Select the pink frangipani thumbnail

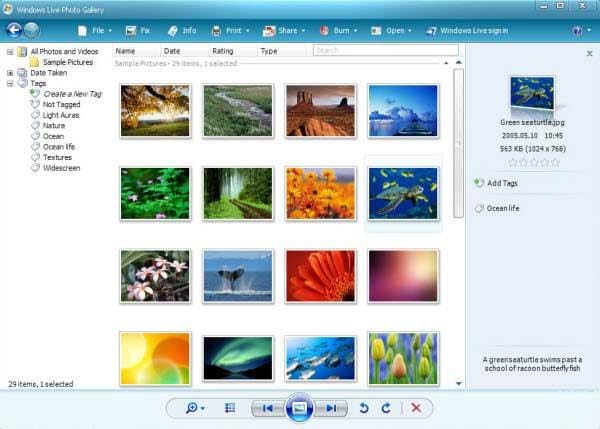(x=155, y=276)
